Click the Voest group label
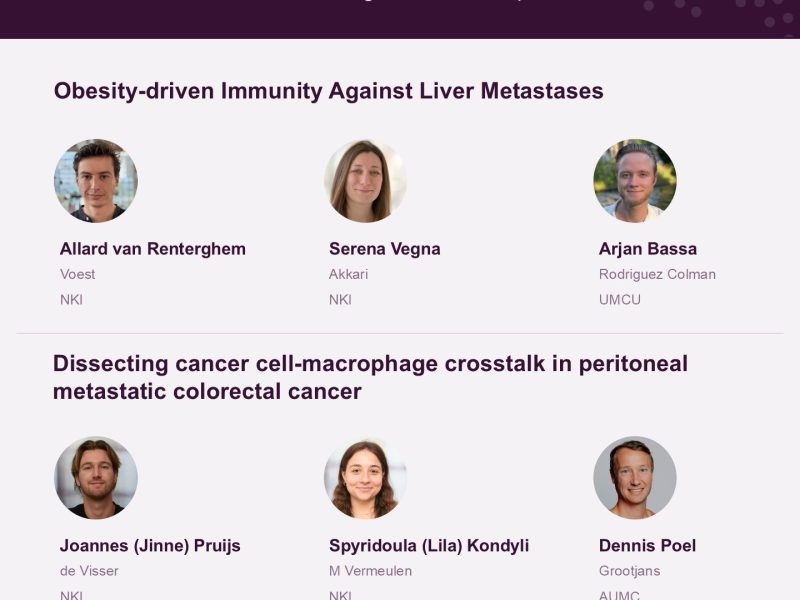This screenshot has height=600, width=800. 78,274
